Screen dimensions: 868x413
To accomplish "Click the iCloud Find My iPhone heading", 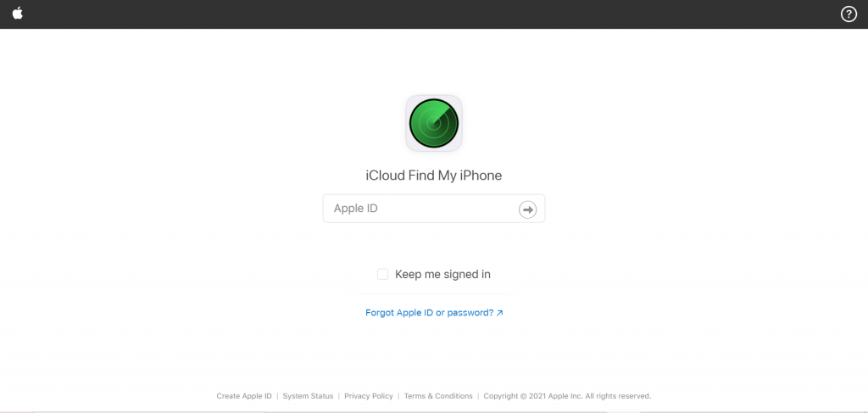I will [x=434, y=176].
